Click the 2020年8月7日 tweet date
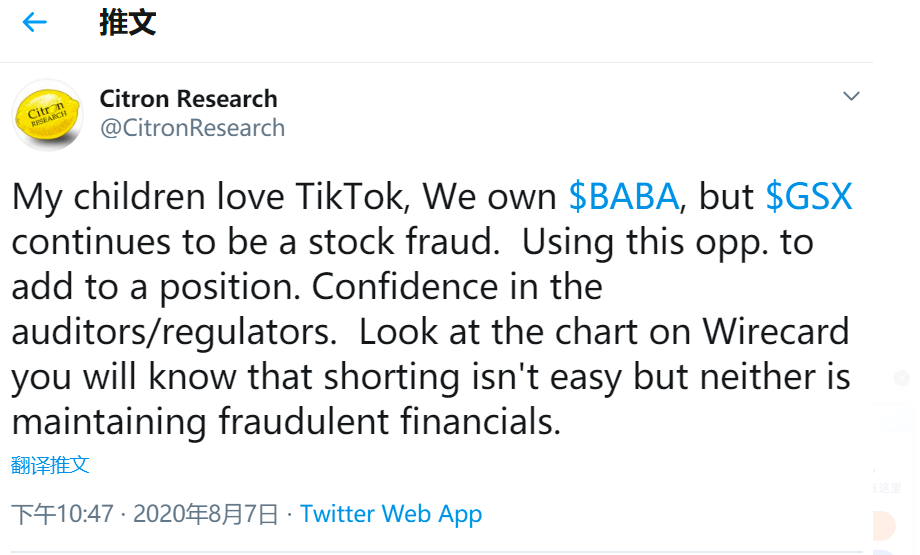This screenshot has width=920, height=555. [205, 514]
